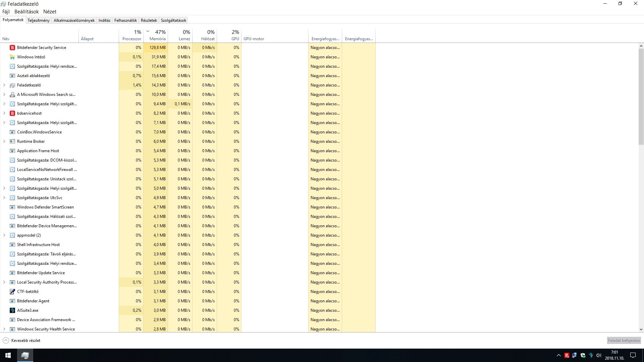Sort by the GPU-motor column header
The image size is (644, 362).
[275, 36]
